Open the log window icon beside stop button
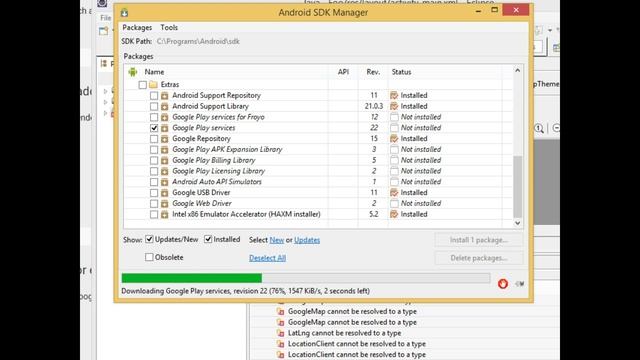The width and height of the screenshot is (640, 360). coord(520,284)
